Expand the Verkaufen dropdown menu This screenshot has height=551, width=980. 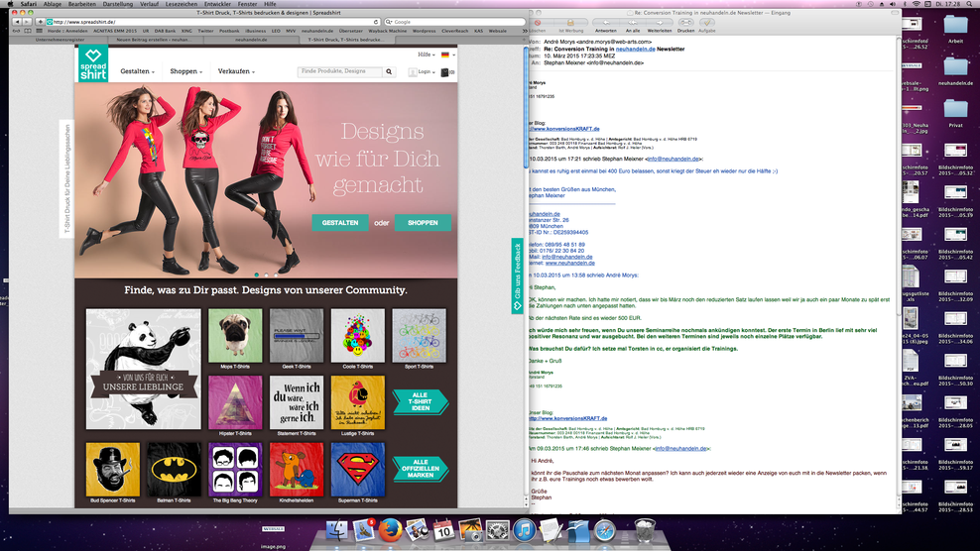coord(236,71)
